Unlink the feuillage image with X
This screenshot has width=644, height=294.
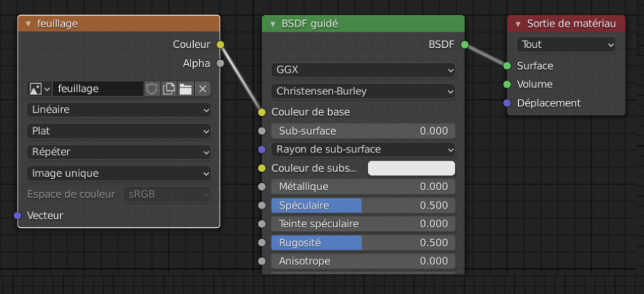[x=203, y=89]
